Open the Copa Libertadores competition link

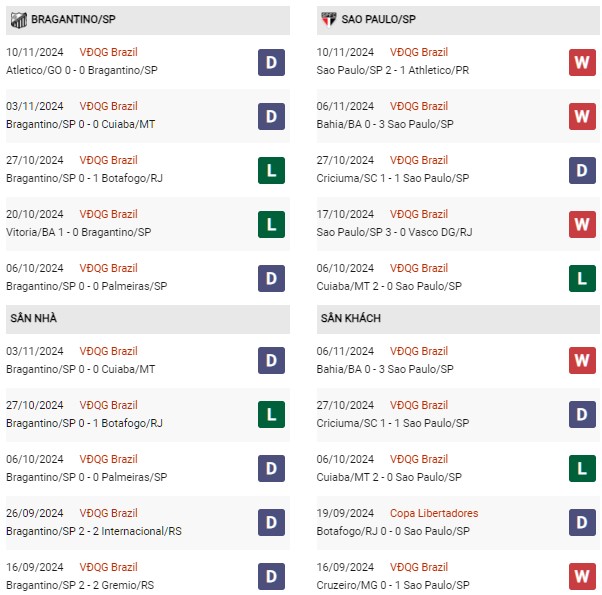434,513
